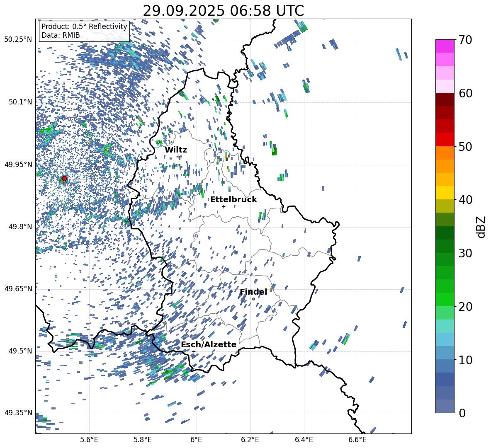Pick the bright green swatch just above 20 dBZ
The height and width of the screenshot is (448, 491).
tap(445, 299)
